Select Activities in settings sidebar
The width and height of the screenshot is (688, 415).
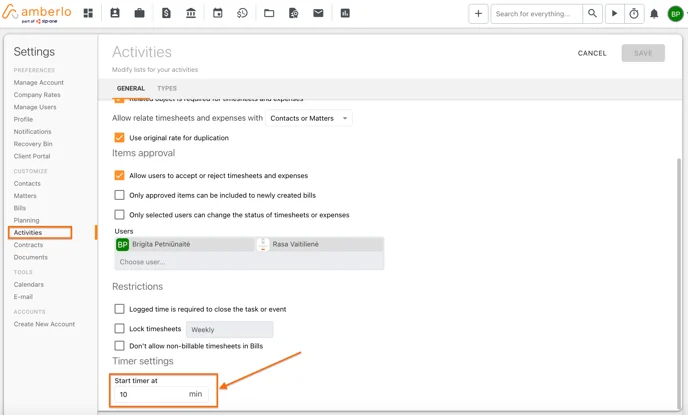[28, 233]
